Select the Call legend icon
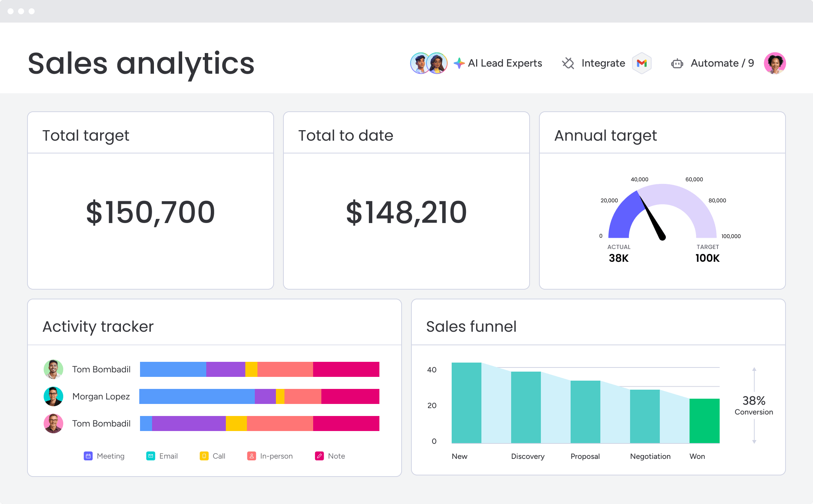The height and width of the screenshot is (504, 813). coord(204,456)
